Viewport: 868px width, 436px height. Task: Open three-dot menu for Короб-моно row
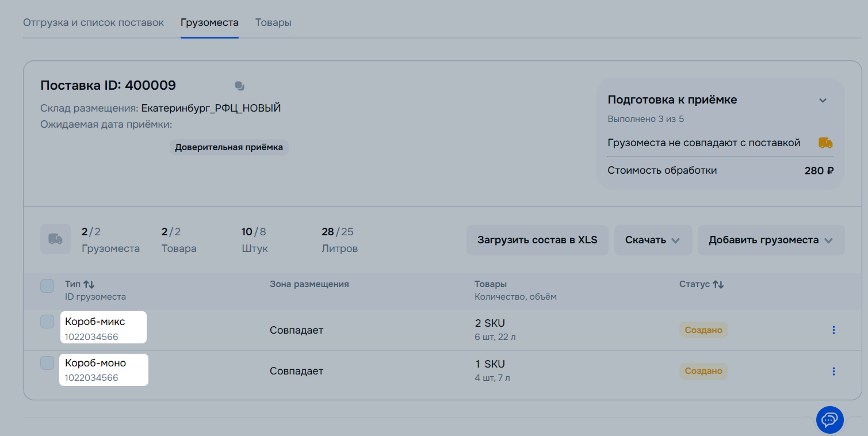833,372
